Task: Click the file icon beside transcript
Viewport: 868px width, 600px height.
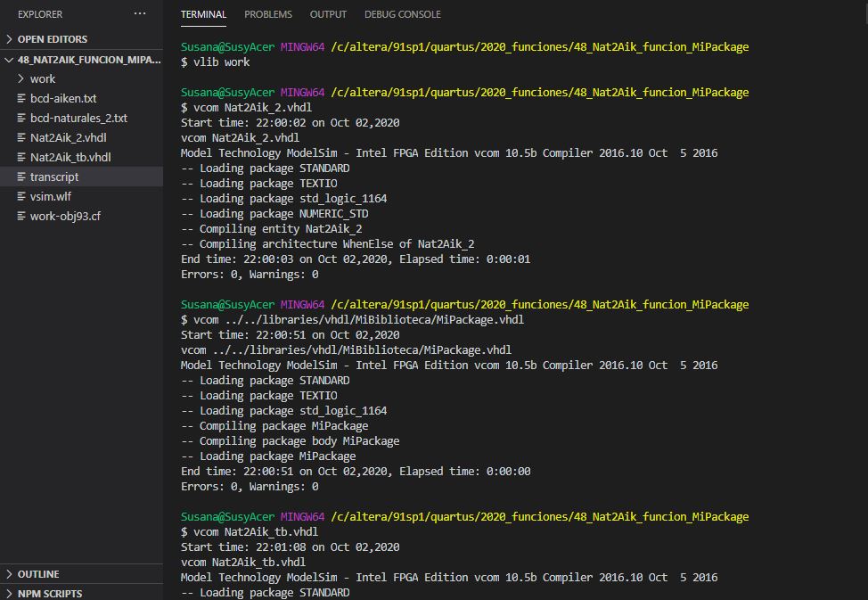Action: (22, 177)
